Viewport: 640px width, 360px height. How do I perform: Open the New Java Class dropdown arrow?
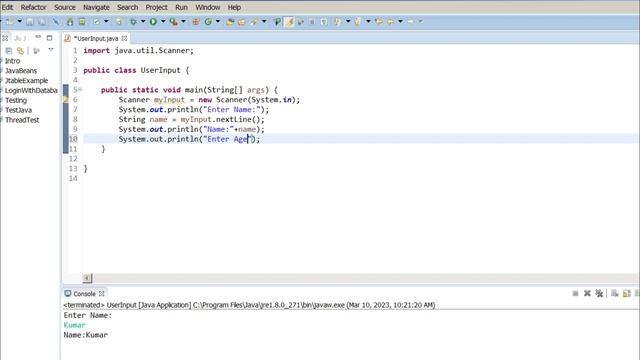point(218,21)
